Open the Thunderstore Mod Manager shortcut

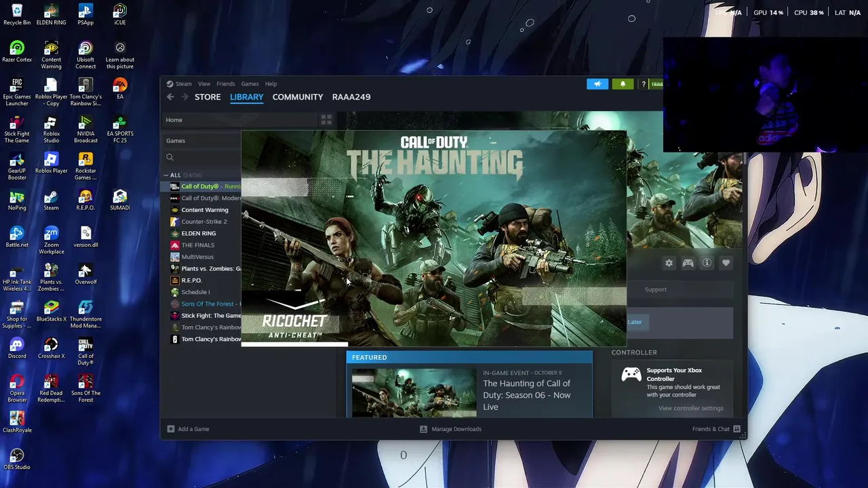(85, 314)
